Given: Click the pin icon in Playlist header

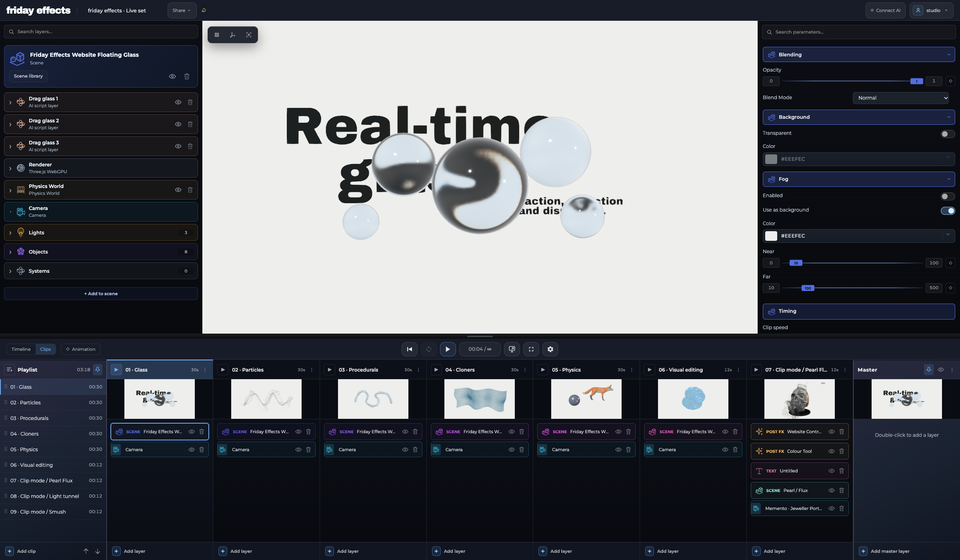Looking at the screenshot, I should [98, 370].
